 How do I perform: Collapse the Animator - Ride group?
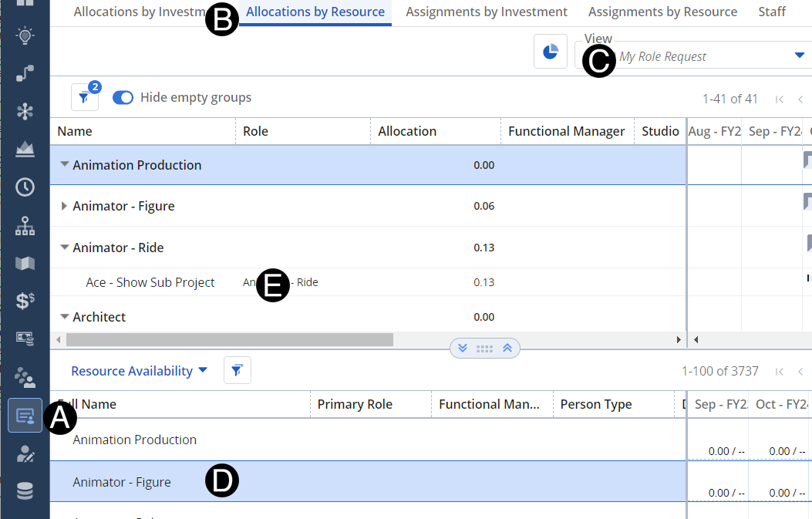click(x=64, y=248)
